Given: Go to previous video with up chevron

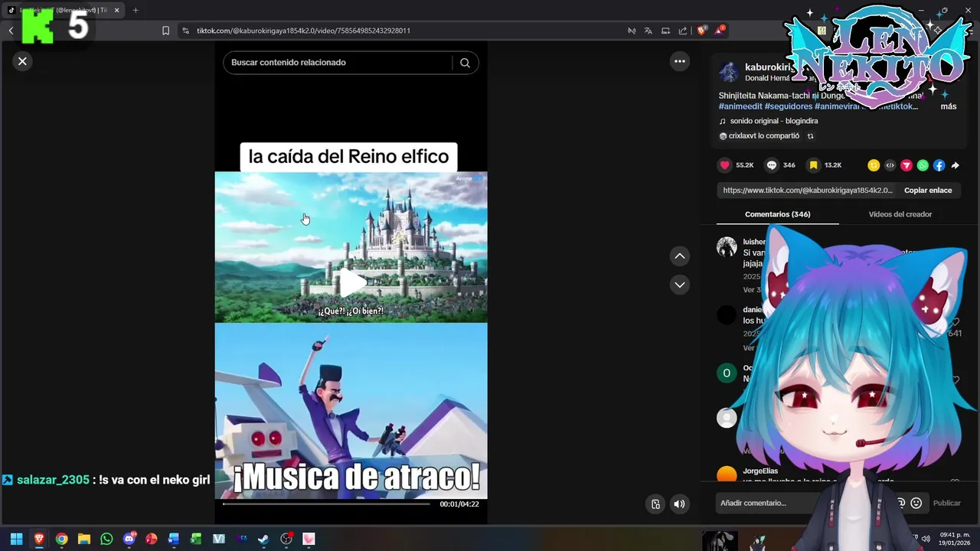Looking at the screenshot, I should (679, 256).
